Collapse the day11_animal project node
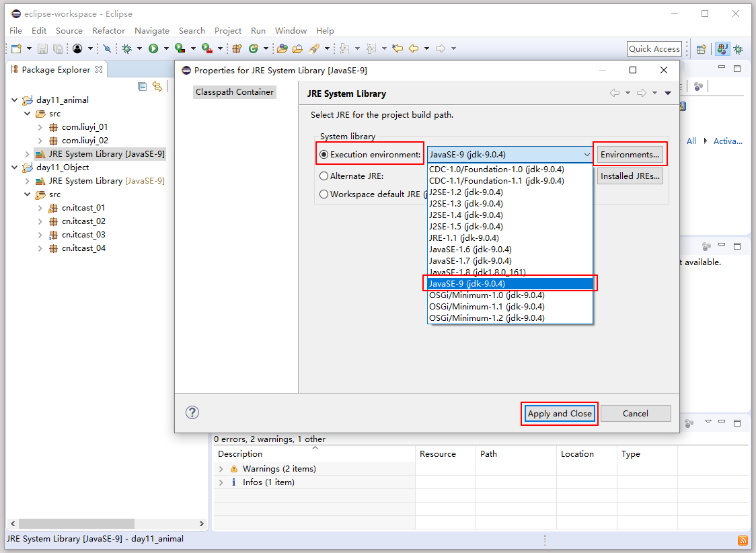The height and width of the screenshot is (553, 756). click(15, 100)
